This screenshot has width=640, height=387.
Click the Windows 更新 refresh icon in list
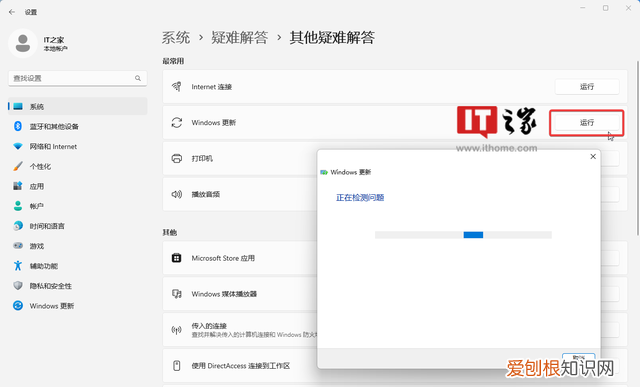(177, 122)
